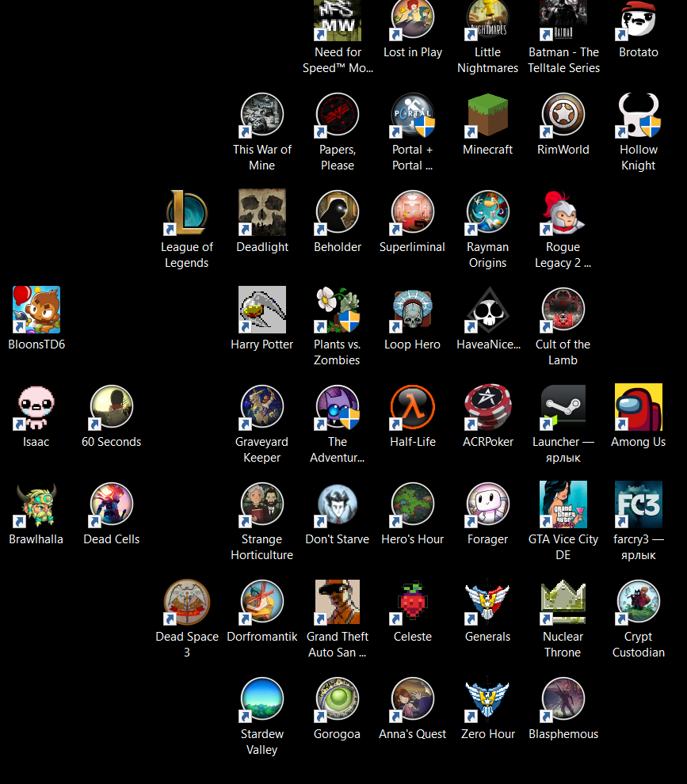This screenshot has width=687, height=784.
Task: Click the Half-Life lambda icon
Action: [412, 408]
